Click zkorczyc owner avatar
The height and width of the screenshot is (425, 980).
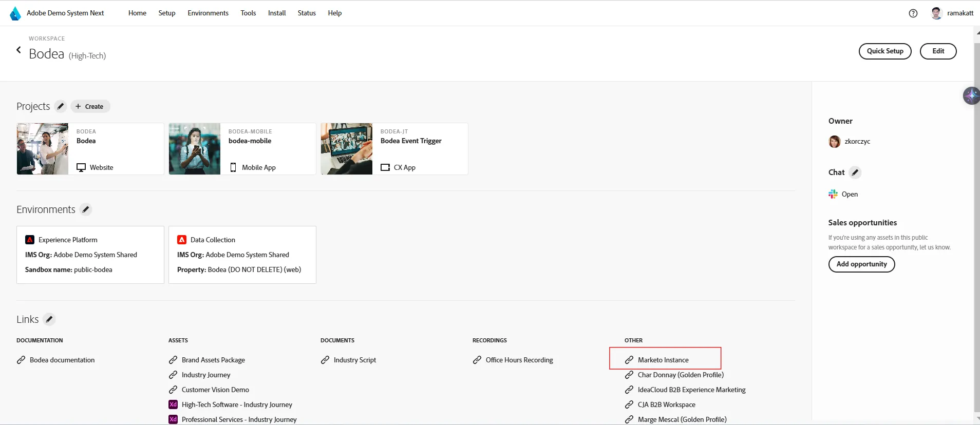click(835, 142)
